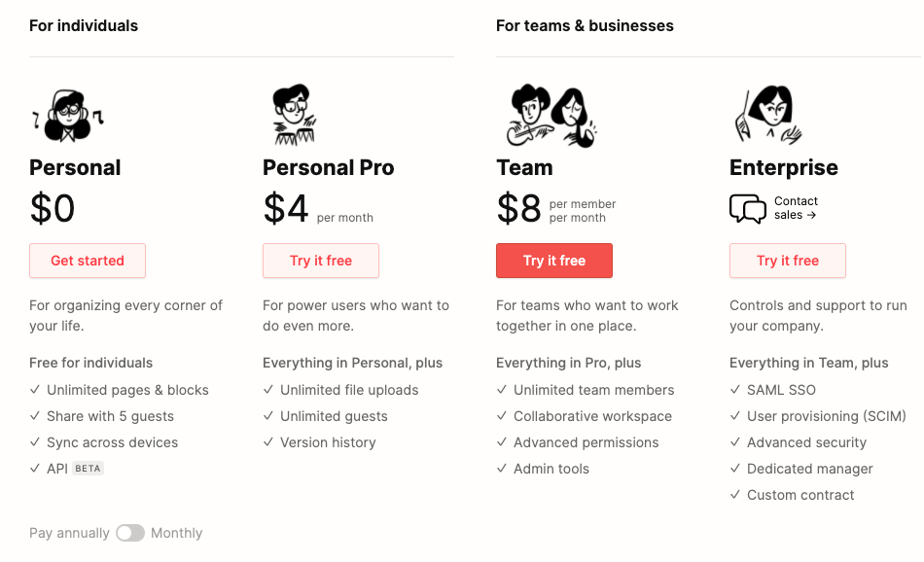Viewport: 924px width, 562px height.
Task: Click the Contact sales chat bubbles icon
Action: pos(748,208)
